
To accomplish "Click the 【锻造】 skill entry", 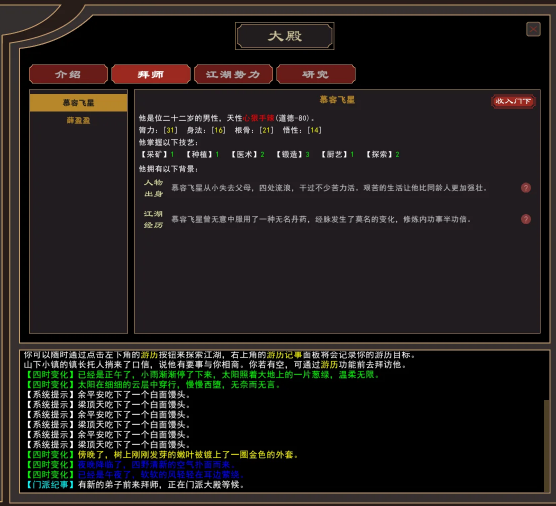I will (x=293, y=154).
